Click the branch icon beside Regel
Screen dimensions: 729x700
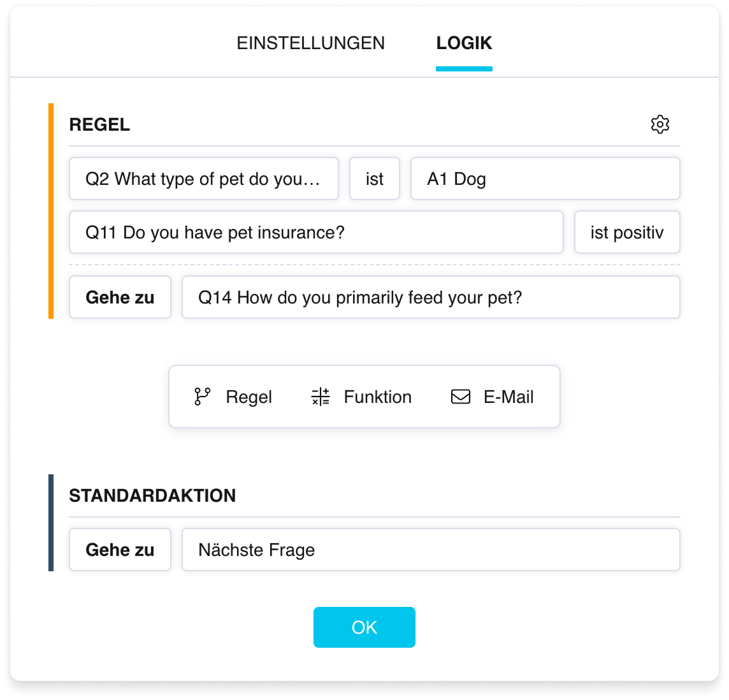pyautogui.click(x=202, y=397)
